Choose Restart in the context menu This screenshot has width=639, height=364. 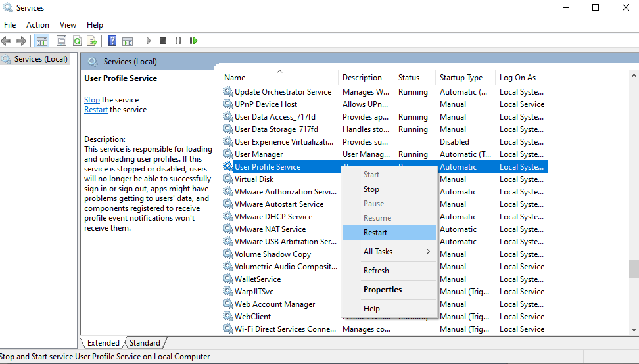pyautogui.click(x=375, y=233)
